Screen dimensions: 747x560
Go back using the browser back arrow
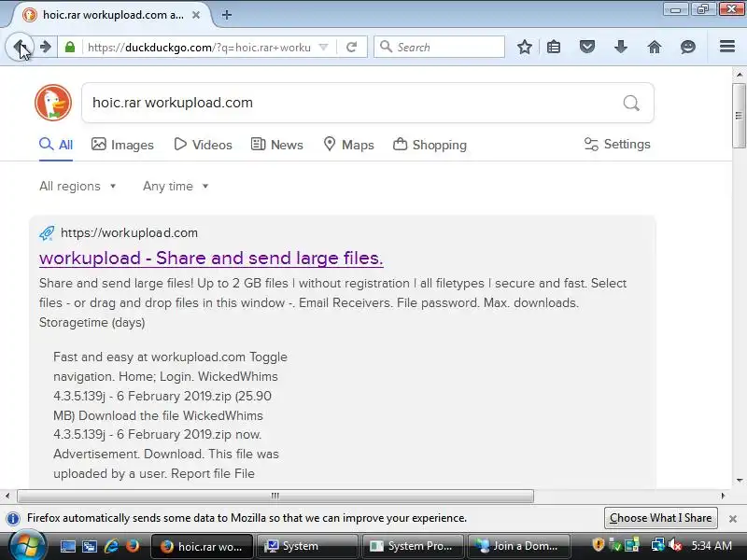pyautogui.click(x=20, y=47)
